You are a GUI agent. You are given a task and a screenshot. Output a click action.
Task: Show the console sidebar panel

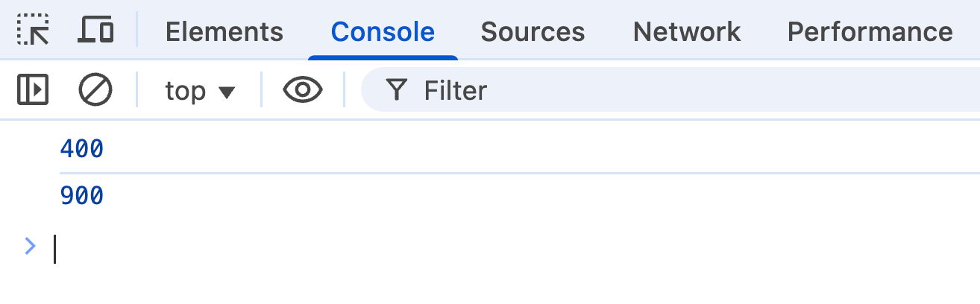pos(32,90)
